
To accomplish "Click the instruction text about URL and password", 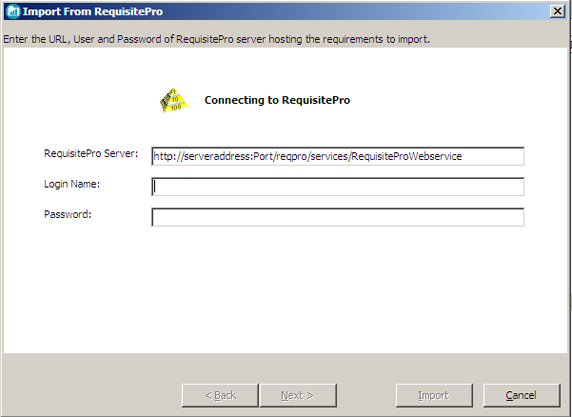I will coord(217,39).
